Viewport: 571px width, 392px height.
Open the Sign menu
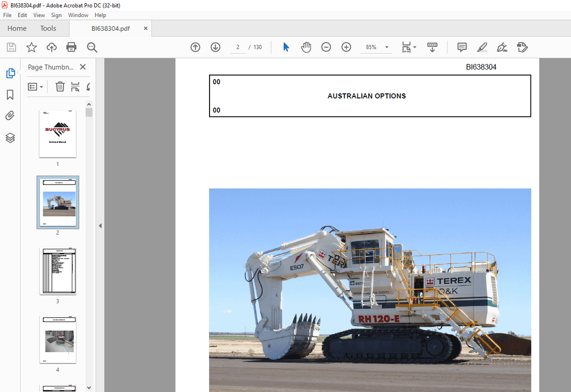pos(56,15)
